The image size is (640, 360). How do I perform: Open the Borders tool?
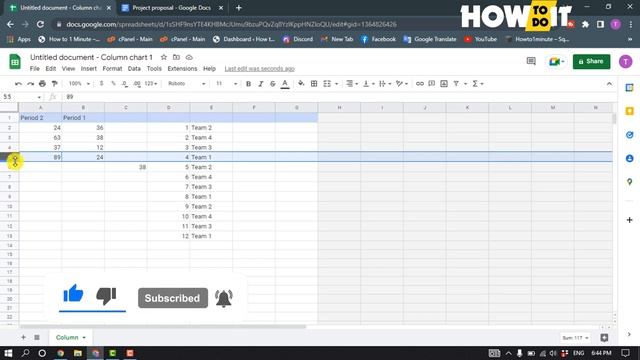pyautogui.click(x=314, y=84)
